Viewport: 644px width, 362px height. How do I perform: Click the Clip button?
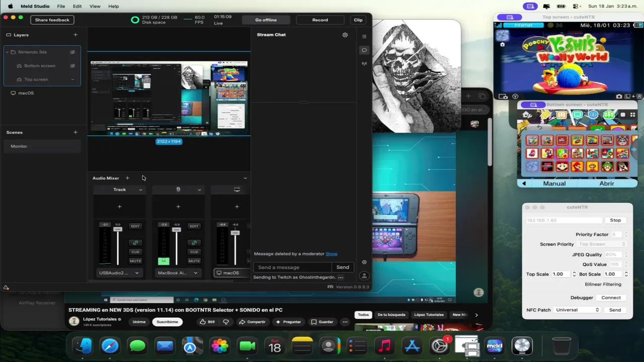click(x=358, y=20)
